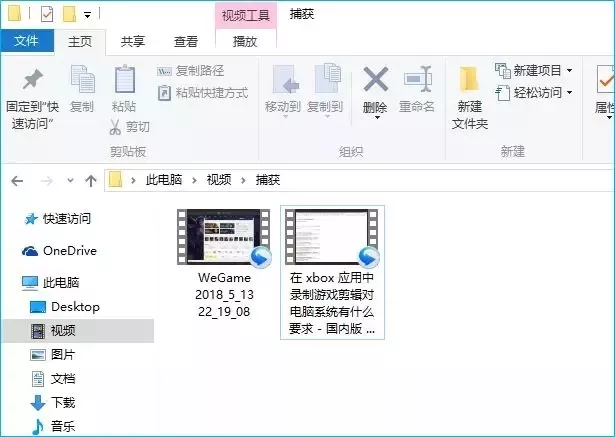Viewport: 615px width, 437px height.
Task: Switch to the 共享 ribbon tab
Action: (133, 41)
